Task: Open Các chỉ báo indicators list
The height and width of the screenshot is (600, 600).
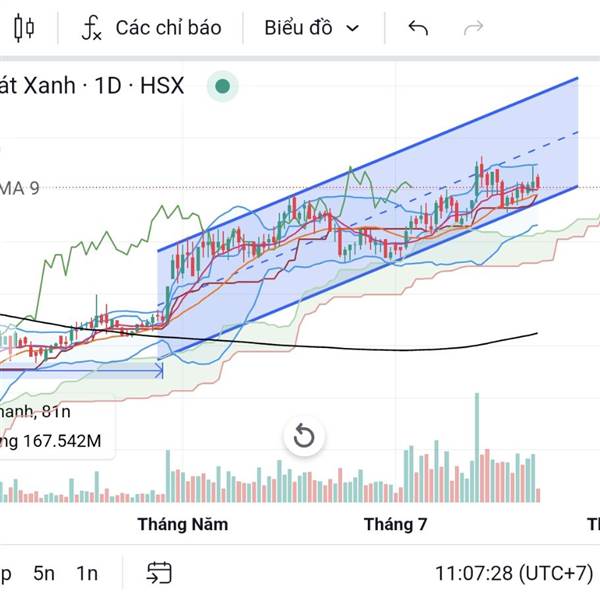Action: pos(168,28)
